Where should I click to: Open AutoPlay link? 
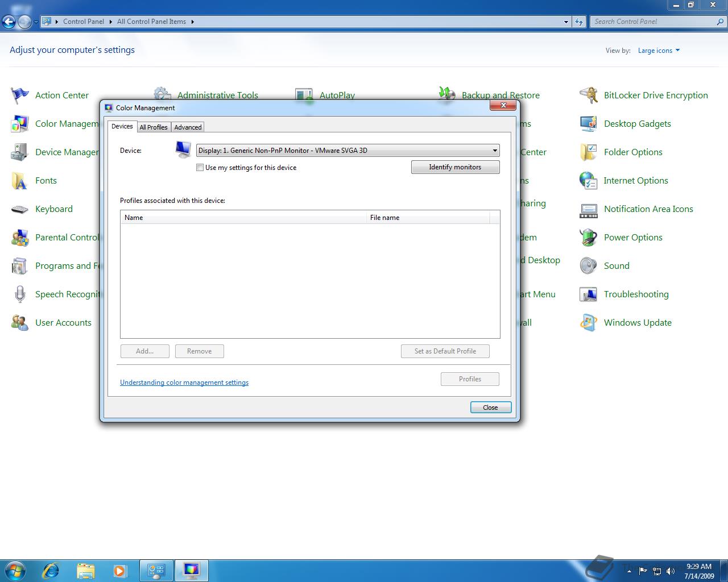[337, 95]
